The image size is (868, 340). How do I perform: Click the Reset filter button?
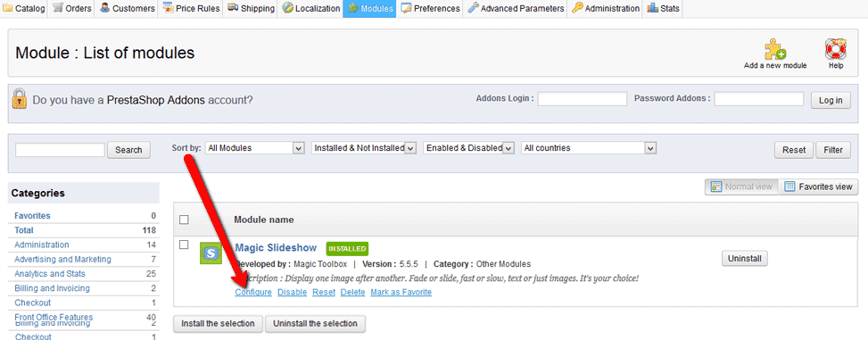click(x=794, y=150)
